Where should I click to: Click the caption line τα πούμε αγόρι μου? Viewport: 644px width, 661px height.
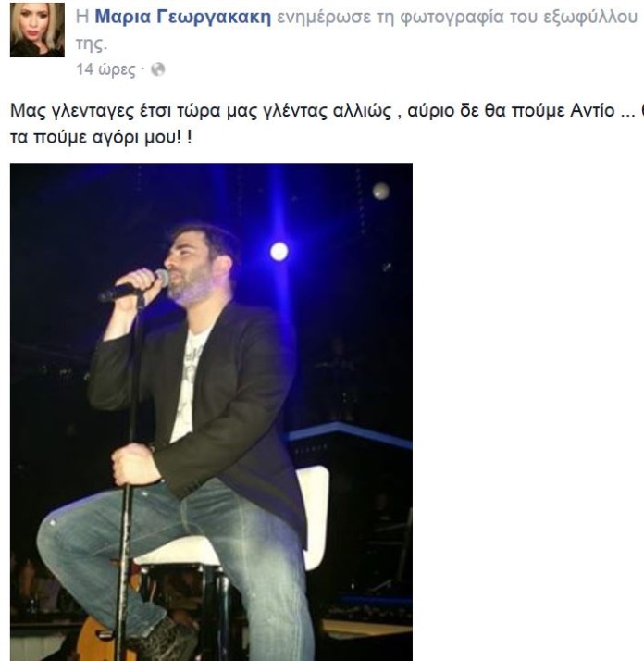[101, 137]
